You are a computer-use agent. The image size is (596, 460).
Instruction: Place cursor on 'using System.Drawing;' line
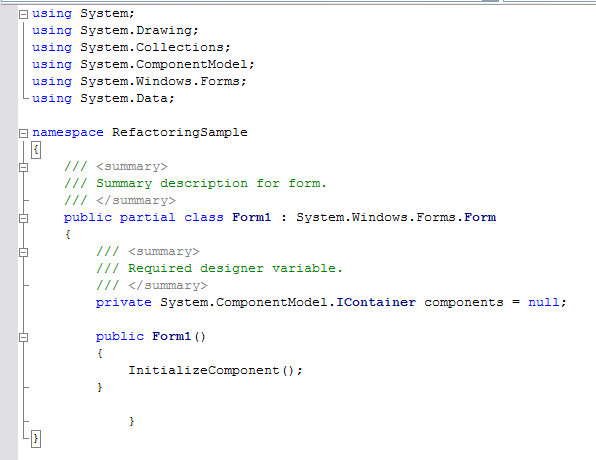tap(115, 30)
